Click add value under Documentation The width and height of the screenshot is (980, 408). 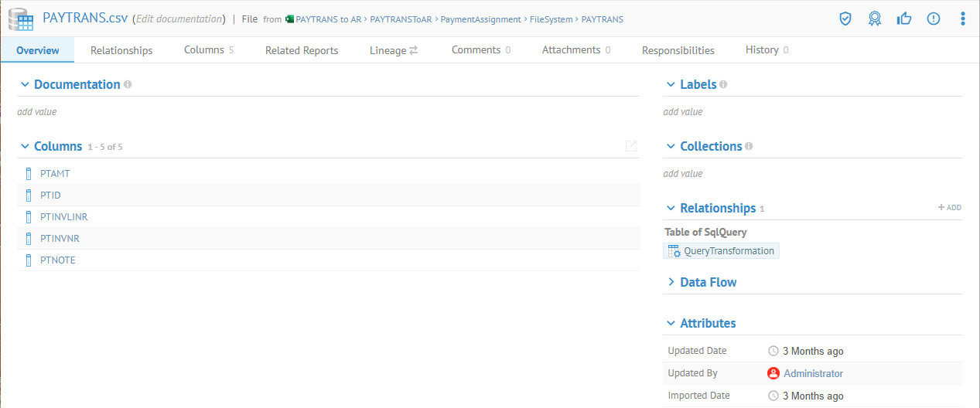(37, 111)
